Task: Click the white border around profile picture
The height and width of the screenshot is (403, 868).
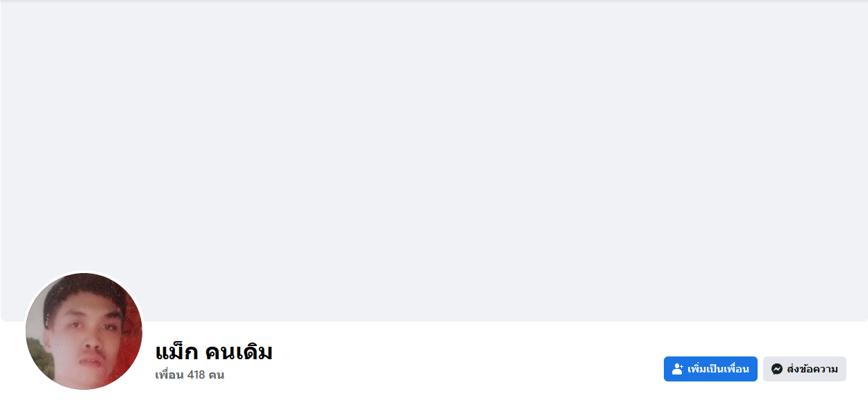Action: (84, 271)
